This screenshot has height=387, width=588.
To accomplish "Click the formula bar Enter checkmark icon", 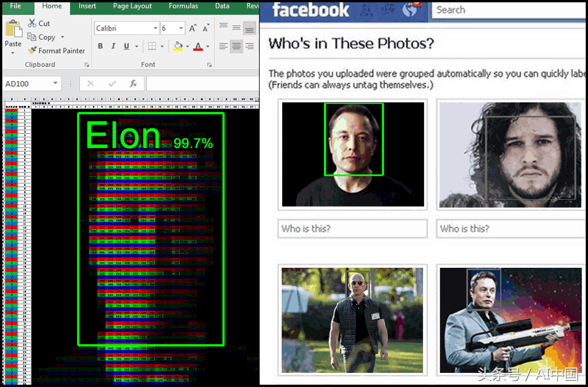I will coord(112,83).
